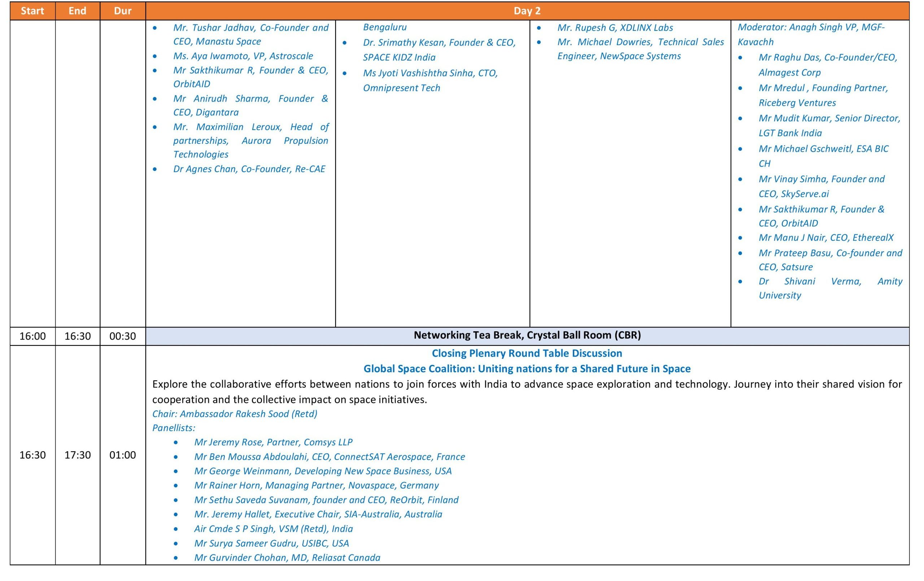The width and height of the screenshot is (924, 581).
Task: Click Moderator: Anagh Singh VP text
Action: click(810, 27)
